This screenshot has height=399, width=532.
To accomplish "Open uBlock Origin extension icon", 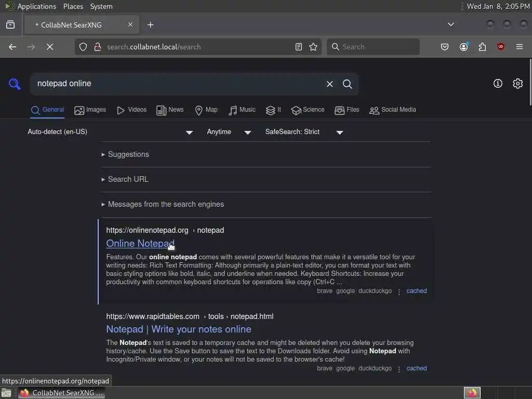I will coord(501,47).
